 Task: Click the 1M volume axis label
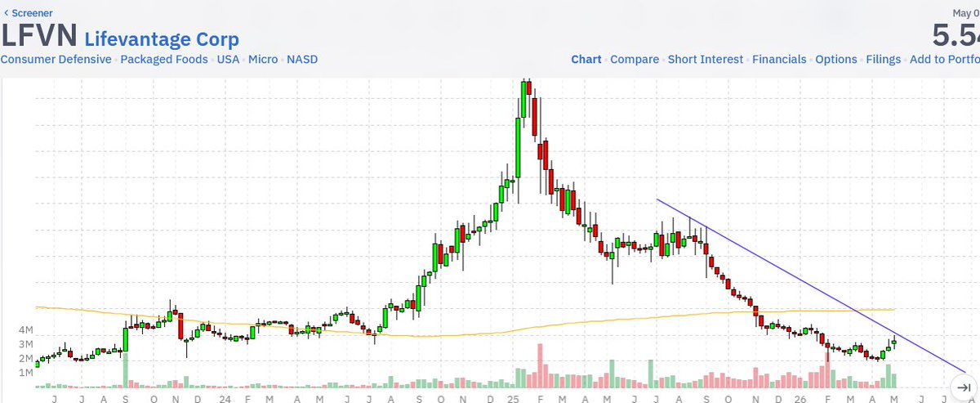pos(24,373)
